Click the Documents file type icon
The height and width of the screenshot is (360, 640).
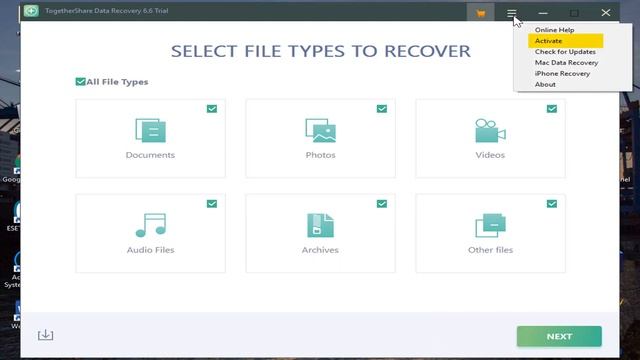[x=150, y=130]
